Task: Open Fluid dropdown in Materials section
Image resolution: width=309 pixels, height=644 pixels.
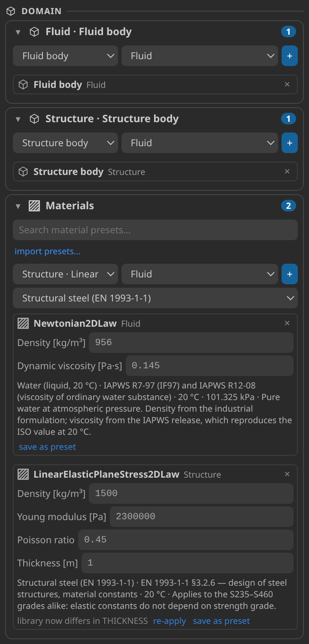Action: pyautogui.click(x=200, y=274)
